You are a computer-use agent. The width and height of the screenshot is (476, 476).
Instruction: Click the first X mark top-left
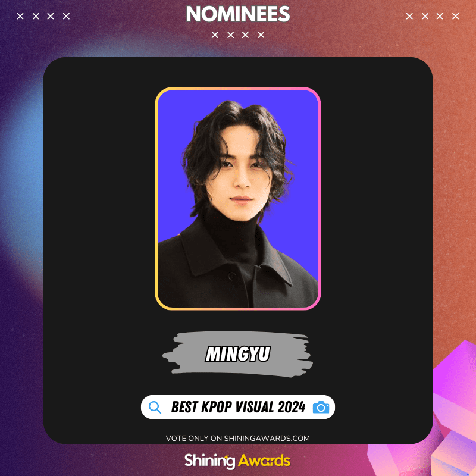(x=20, y=16)
